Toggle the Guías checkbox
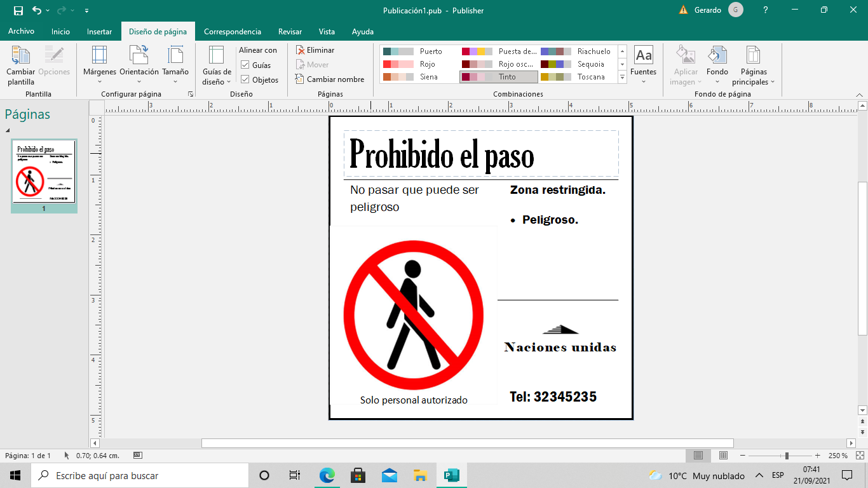 click(x=245, y=65)
